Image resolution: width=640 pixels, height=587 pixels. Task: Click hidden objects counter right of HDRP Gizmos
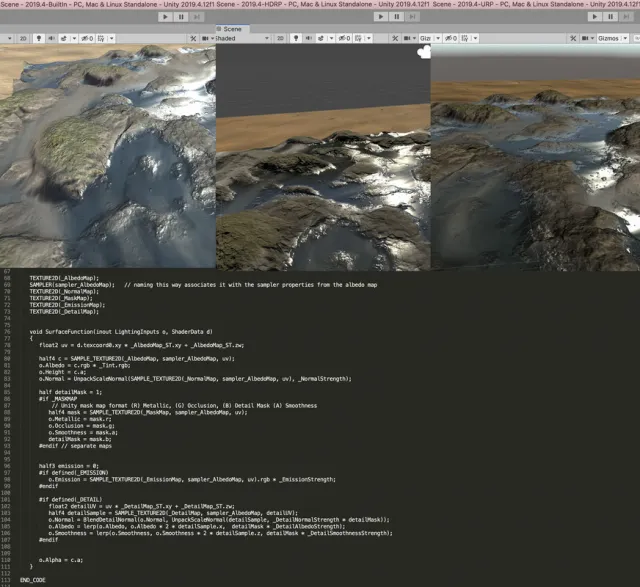click(x=451, y=38)
